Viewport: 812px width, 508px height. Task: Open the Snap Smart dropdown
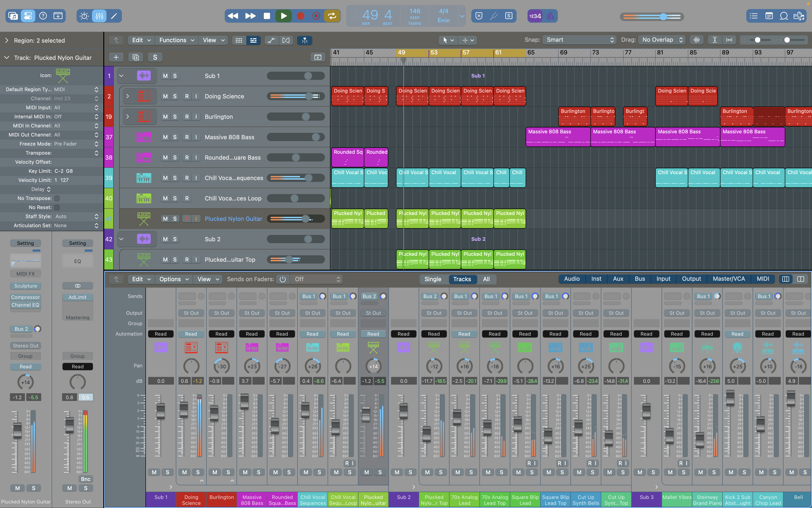point(580,40)
